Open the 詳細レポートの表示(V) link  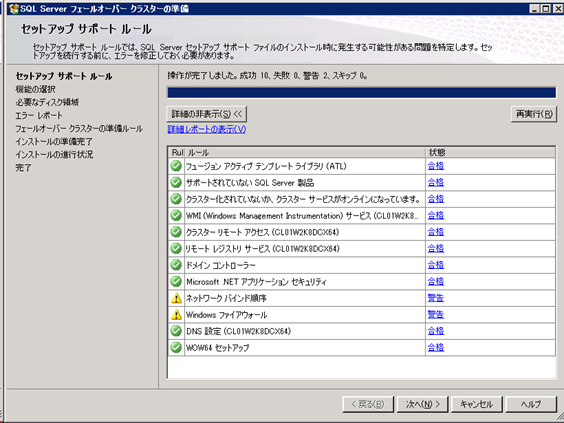[207, 129]
